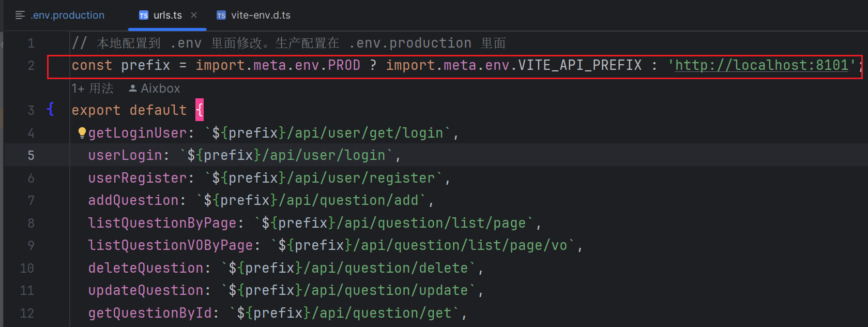Image resolution: width=868 pixels, height=327 pixels.
Task: Switch to the .env.production tab
Action: [67, 16]
